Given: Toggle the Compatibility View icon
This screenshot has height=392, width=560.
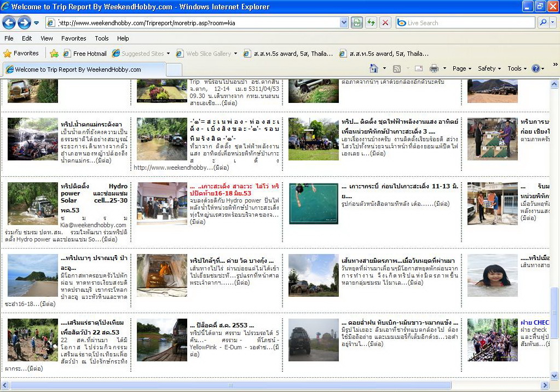Looking at the screenshot, I should (357, 22).
